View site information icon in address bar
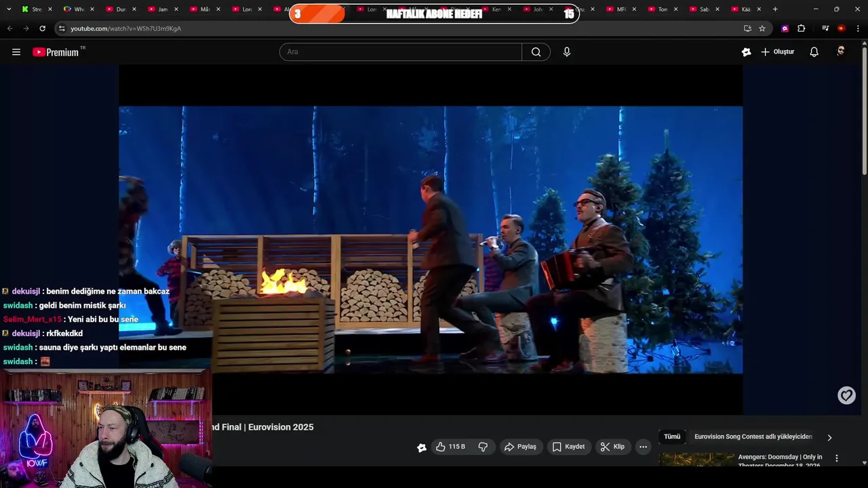 (62, 28)
